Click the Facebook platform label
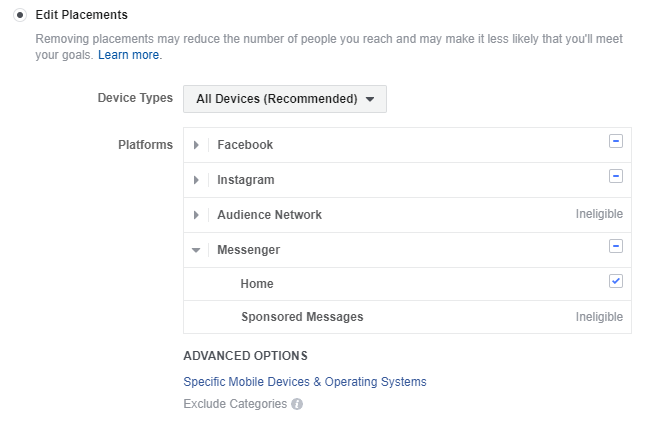This screenshot has width=649, height=442. click(x=245, y=145)
